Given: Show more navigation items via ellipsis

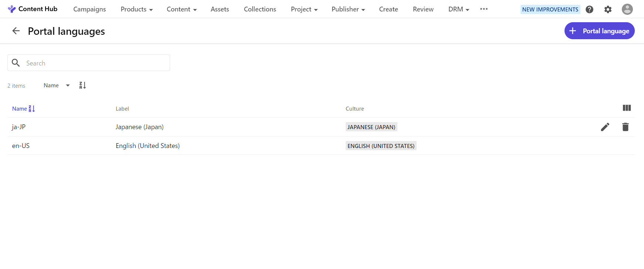Looking at the screenshot, I should click(x=484, y=9).
